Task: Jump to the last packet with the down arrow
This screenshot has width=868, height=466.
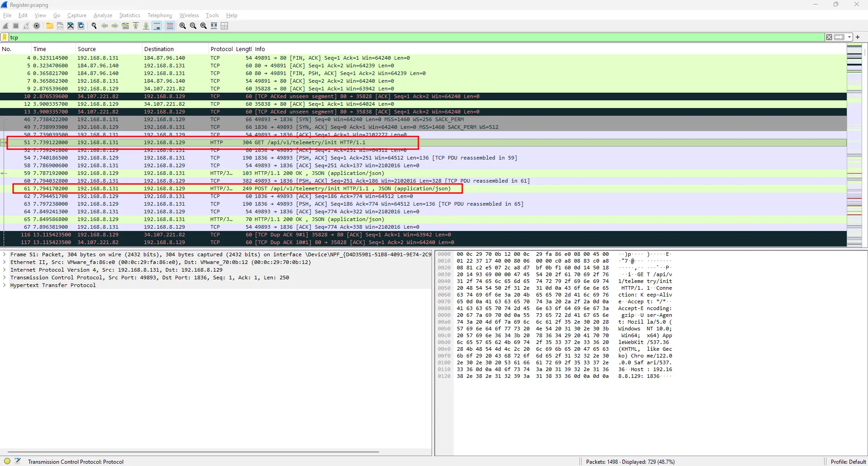Action: pos(146,26)
